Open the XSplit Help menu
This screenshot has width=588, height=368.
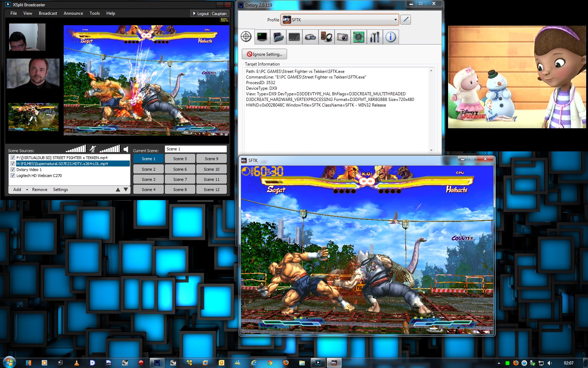point(111,13)
